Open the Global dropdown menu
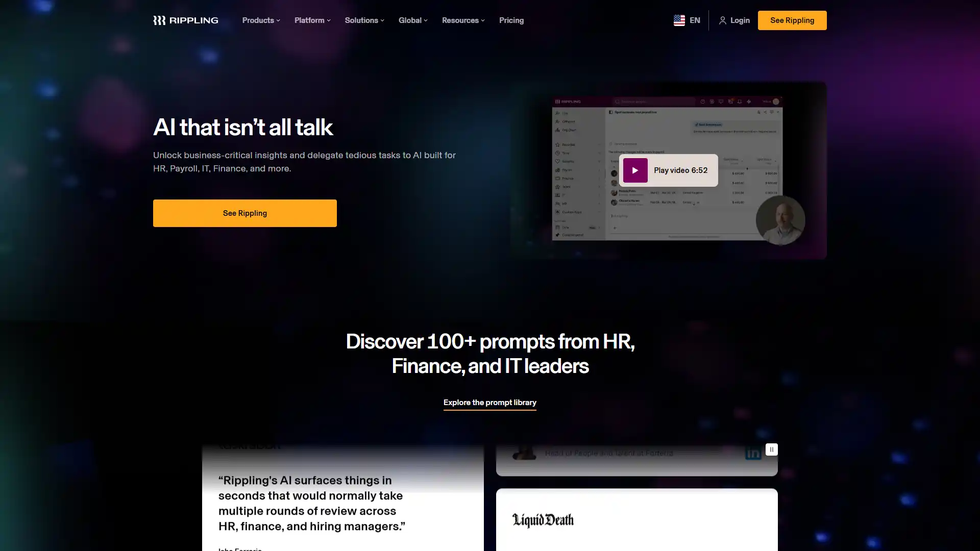The height and width of the screenshot is (551, 980). 413,20
